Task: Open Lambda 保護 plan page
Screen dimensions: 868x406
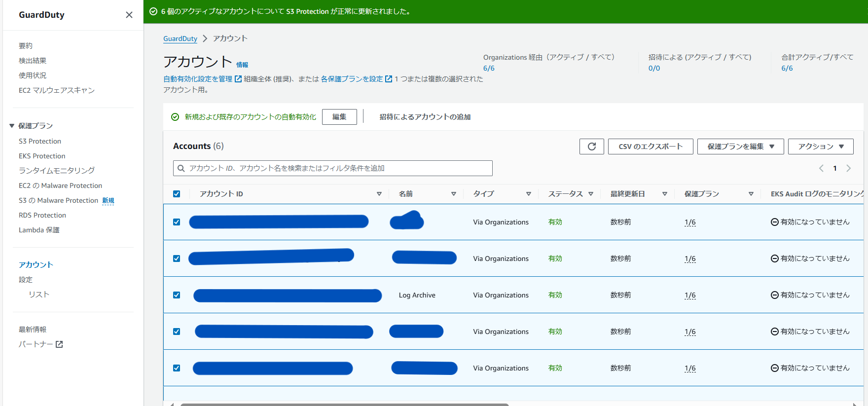Action: [x=39, y=230]
